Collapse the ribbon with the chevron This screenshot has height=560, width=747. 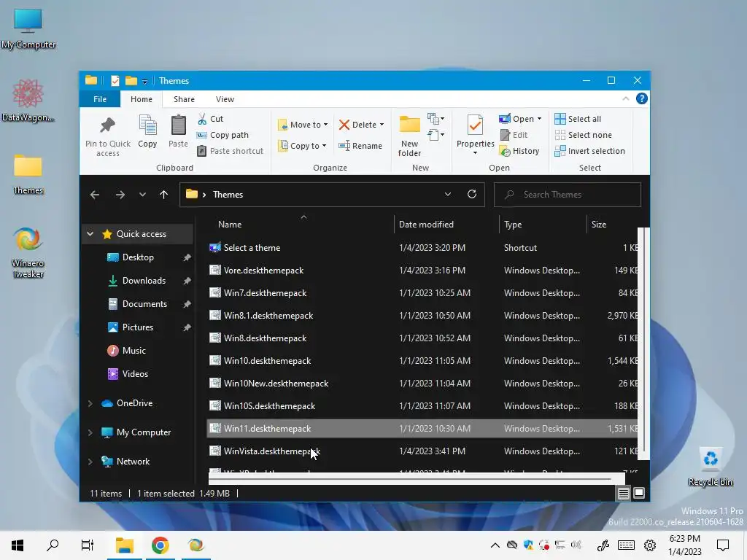(x=625, y=98)
